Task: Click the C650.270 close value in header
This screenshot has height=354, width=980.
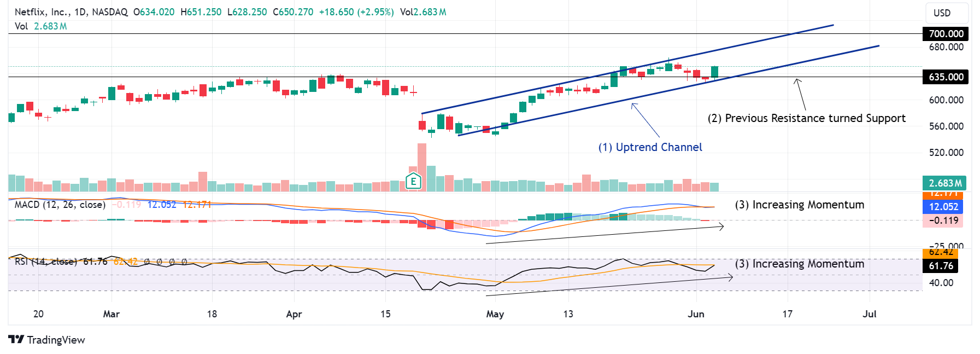Action: click(x=293, y=11)
